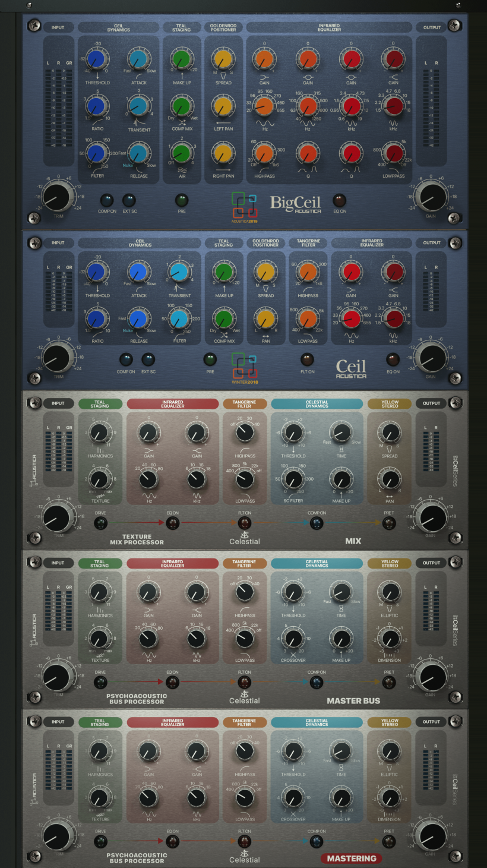The width and height of the screenshot is (487, 868).
Task: Toggle COMP ON on the Texture Mix Processor
Action: pyautogui.click(x=317, y=523)
